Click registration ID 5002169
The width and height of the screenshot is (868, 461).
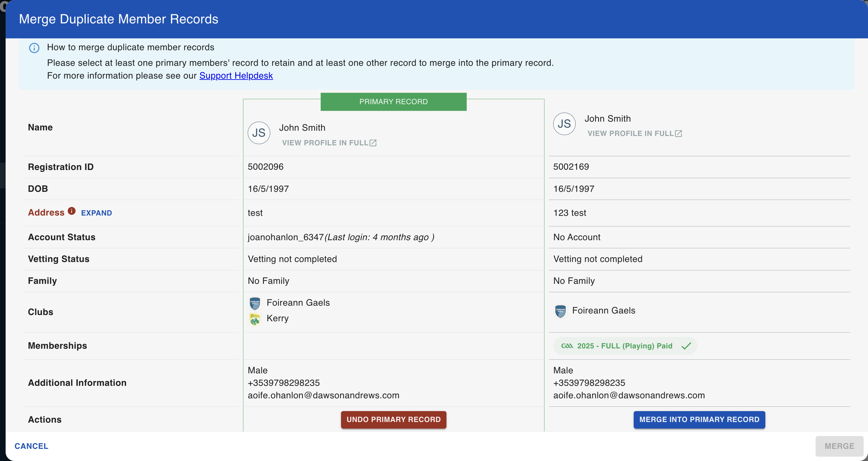point(571,167)
